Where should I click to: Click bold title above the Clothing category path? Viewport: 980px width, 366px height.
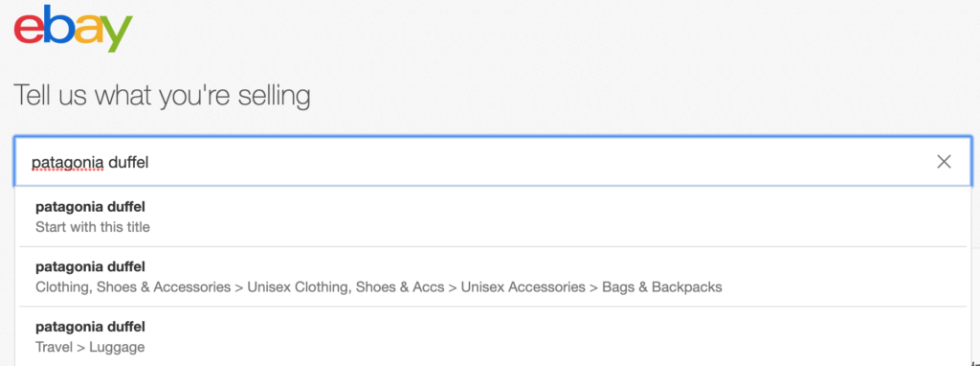coord(90,266)
